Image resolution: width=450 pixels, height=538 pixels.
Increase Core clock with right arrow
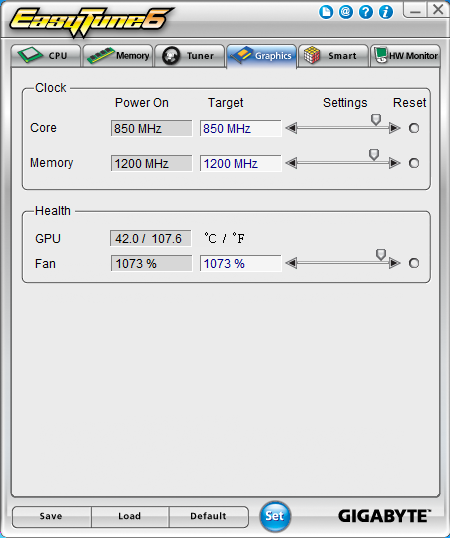[395, 128]
